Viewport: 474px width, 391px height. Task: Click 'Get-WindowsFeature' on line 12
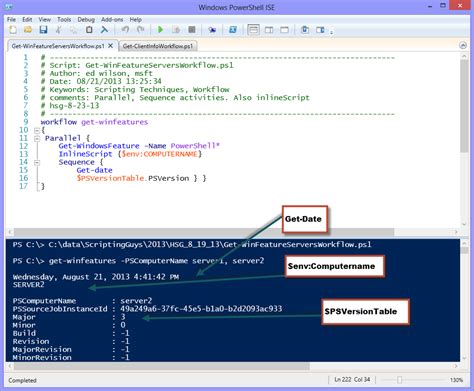coord(99,146)
